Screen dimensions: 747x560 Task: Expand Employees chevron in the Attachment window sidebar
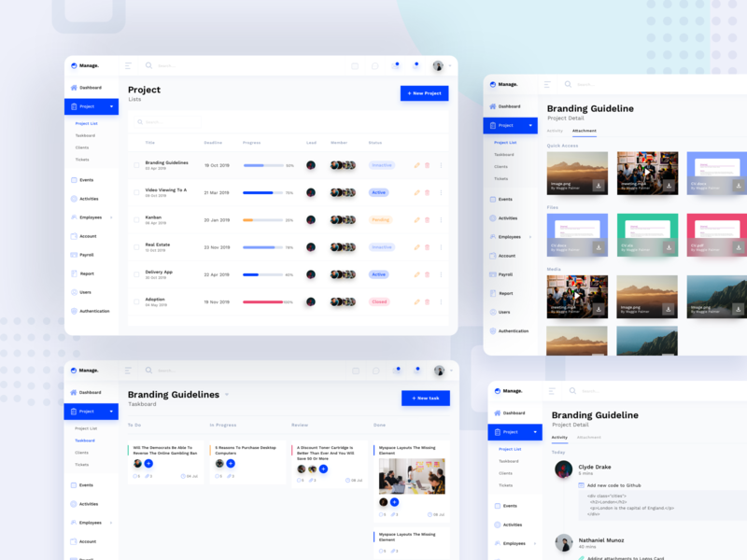click(x=530, y=237)
